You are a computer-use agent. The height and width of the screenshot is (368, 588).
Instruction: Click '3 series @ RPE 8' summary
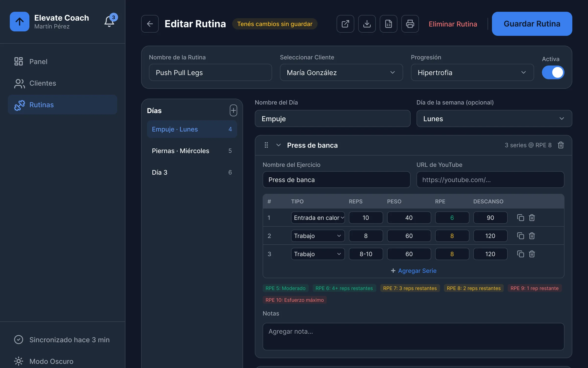(528, 145)
